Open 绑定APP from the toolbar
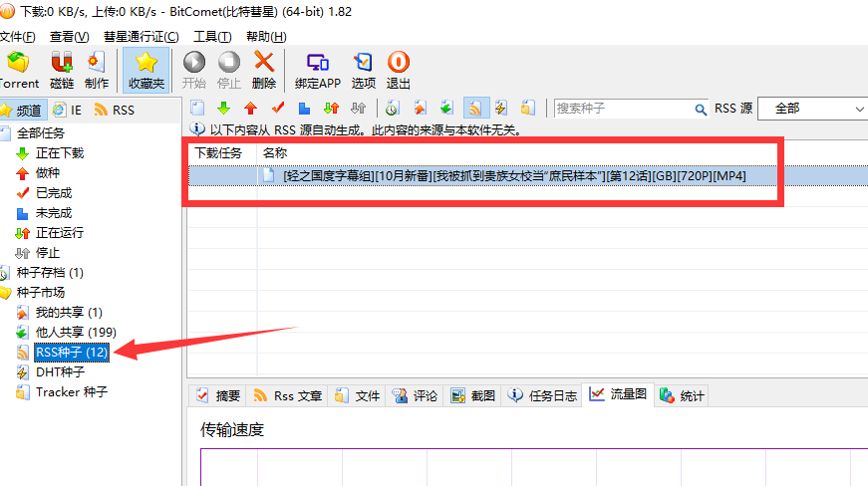 [x=318, y=69]
